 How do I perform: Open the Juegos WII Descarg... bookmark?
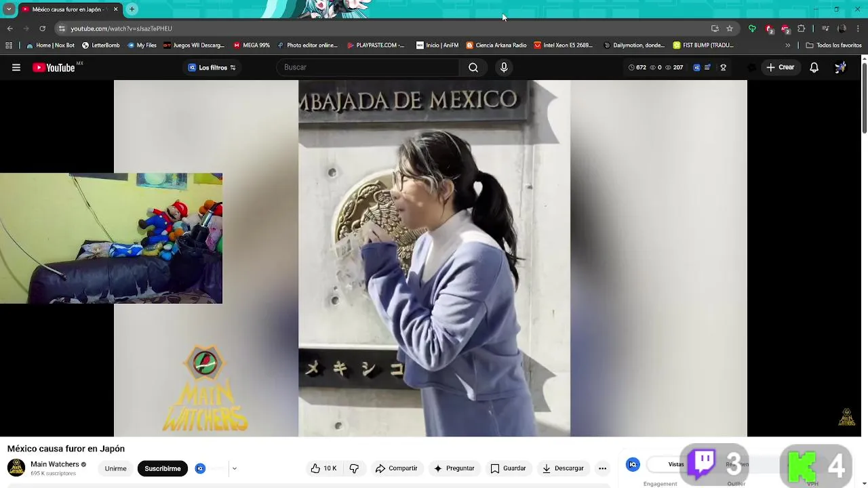(x=194, y=45)
